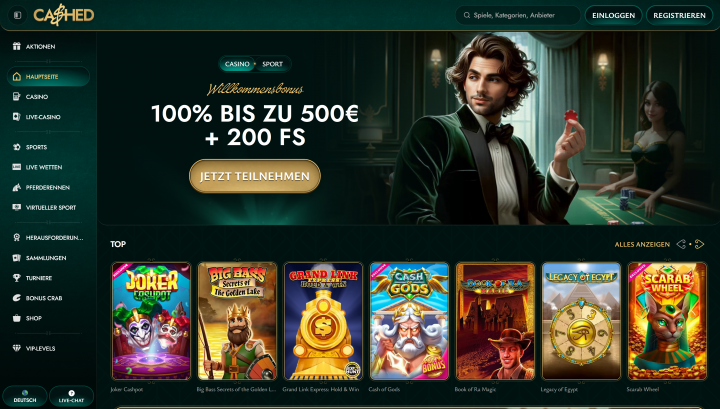Click the Live-Casino cards icon
The height and width of the screenshot is (409, 720).
(17, 117)
